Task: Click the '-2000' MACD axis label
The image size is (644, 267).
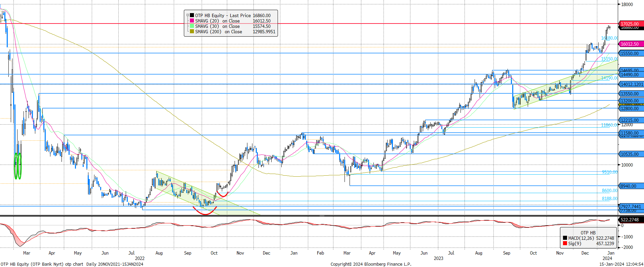Action: [627, 247]
